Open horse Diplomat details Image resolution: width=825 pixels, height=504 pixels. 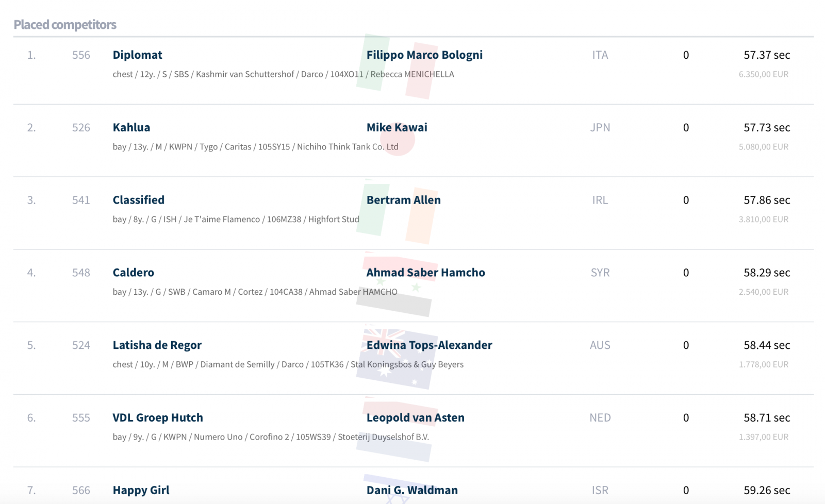(x=137, y=55)
